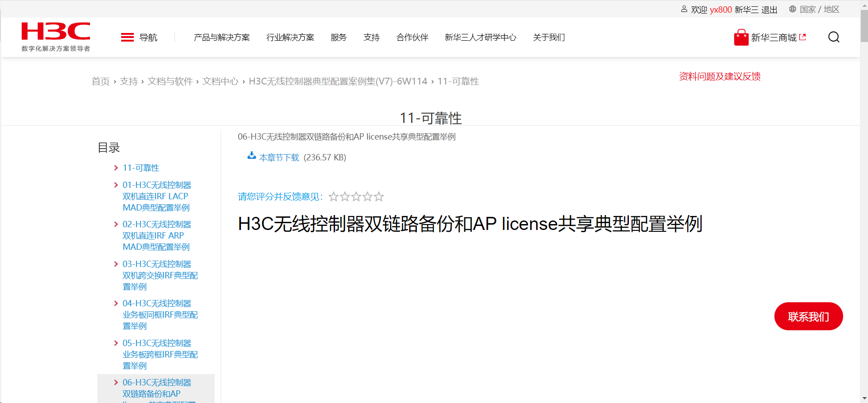Click the yx800 username
Screen dimensions: 868x403
click(721, 9)
